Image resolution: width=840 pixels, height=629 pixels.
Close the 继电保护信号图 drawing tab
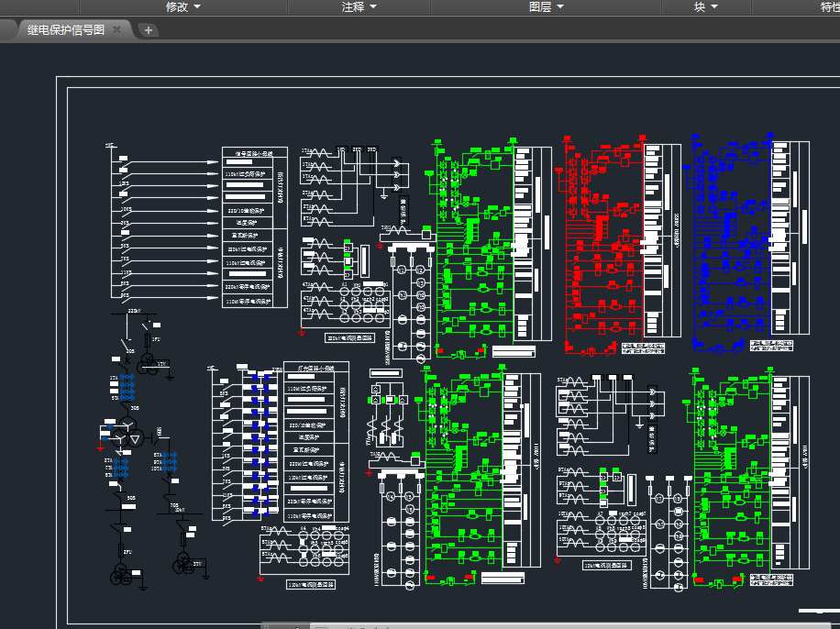(116, 30)
